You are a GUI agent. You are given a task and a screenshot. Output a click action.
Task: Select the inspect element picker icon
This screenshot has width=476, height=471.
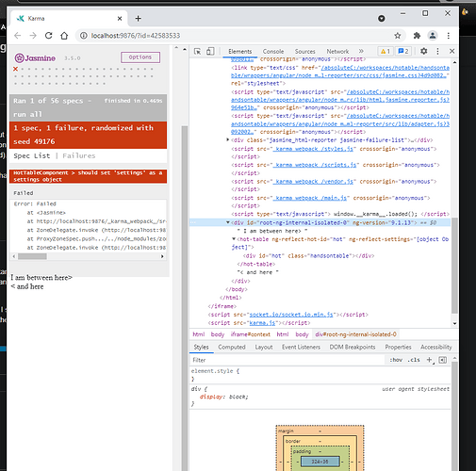tap(197, 51)
